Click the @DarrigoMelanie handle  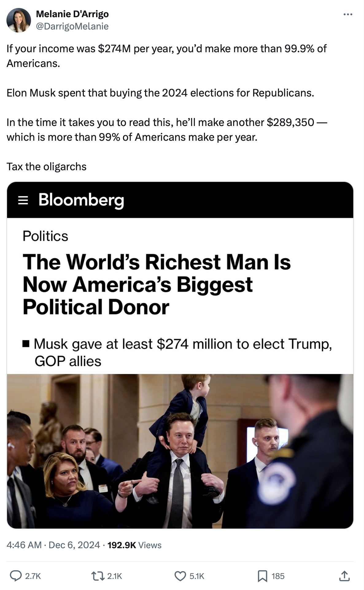[72, 26]
